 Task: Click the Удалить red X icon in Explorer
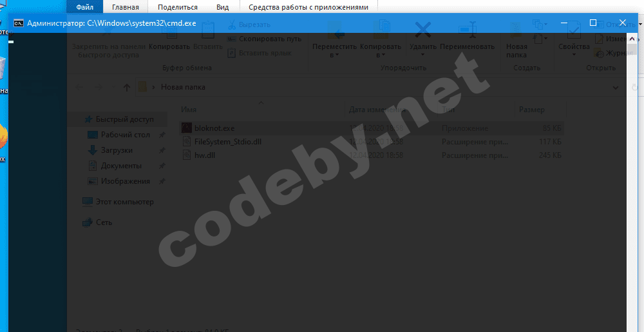coord(422,30)
